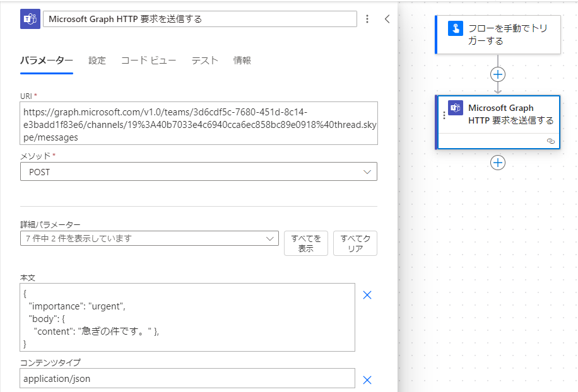Screen dimensions: 578x392
Task: Edit the action title Microsoft Graph HTTP field
Action: pyautogui.click(x=200, y=19)
